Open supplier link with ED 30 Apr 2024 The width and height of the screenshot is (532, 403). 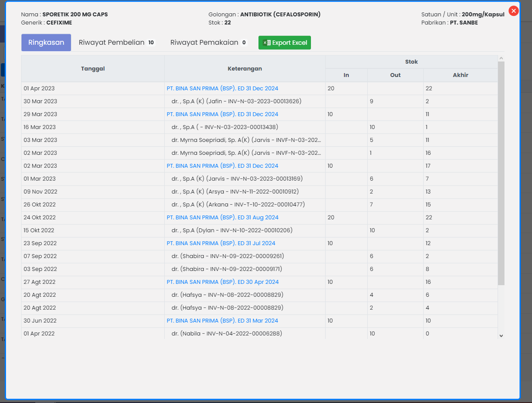pos(222,282)
